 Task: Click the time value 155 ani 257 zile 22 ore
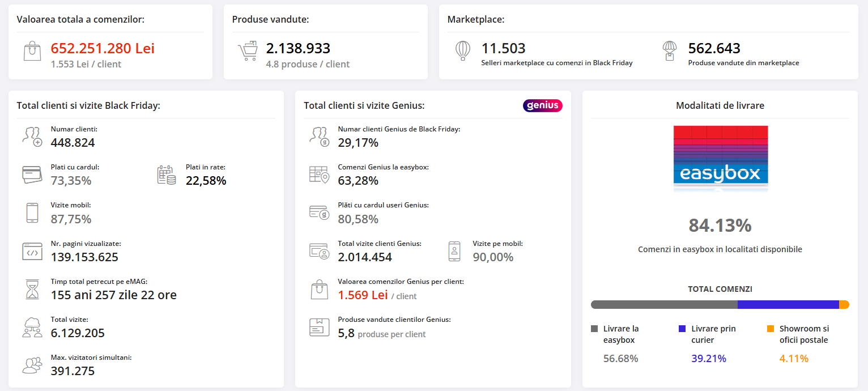click(x=114, y=295)
